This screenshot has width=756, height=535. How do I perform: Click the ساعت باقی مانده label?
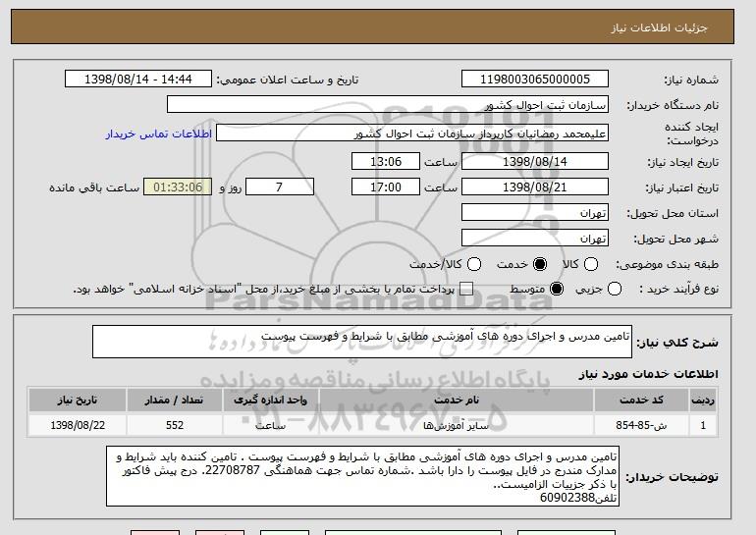(94, 187)
